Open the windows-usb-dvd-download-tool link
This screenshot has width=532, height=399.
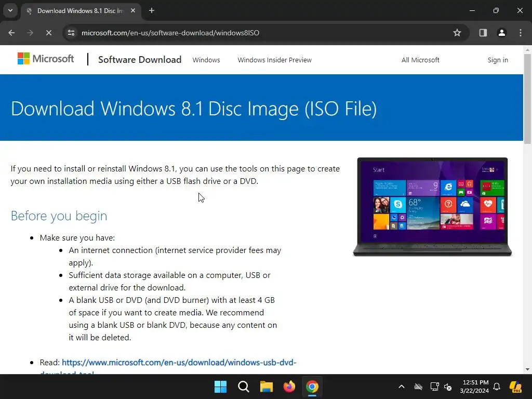[179, 363]
